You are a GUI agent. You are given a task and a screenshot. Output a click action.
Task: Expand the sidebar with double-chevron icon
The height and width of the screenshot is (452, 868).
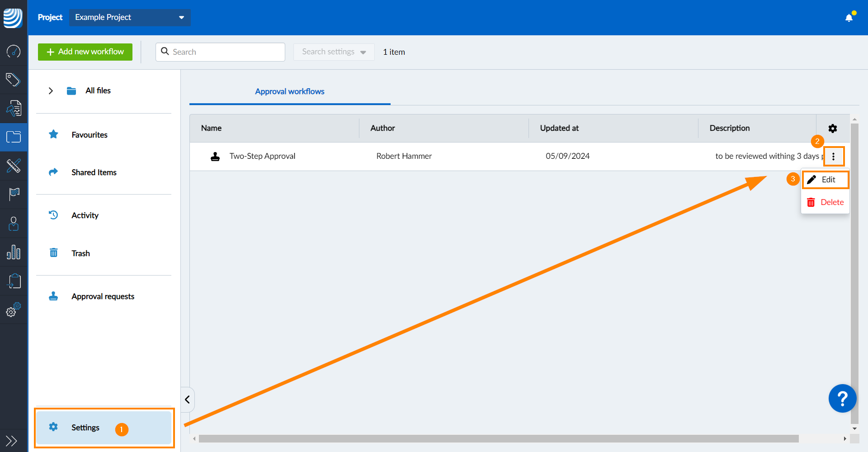(x=11, y=440)
